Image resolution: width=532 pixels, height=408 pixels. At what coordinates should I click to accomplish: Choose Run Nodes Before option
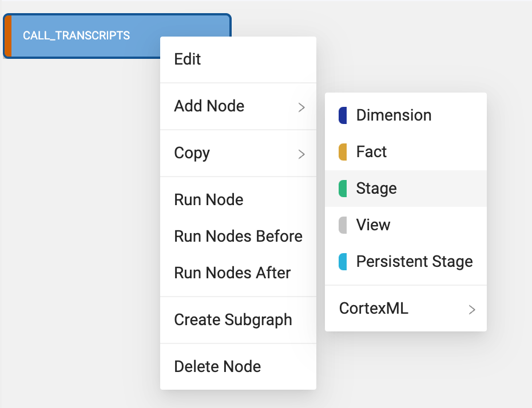(238, 237)
